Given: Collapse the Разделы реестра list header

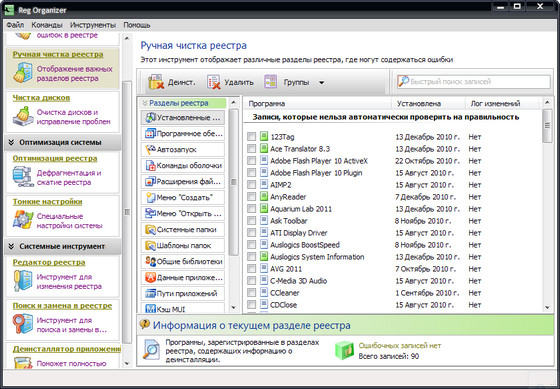Looking at the screenshot, I should coord(145,103).
